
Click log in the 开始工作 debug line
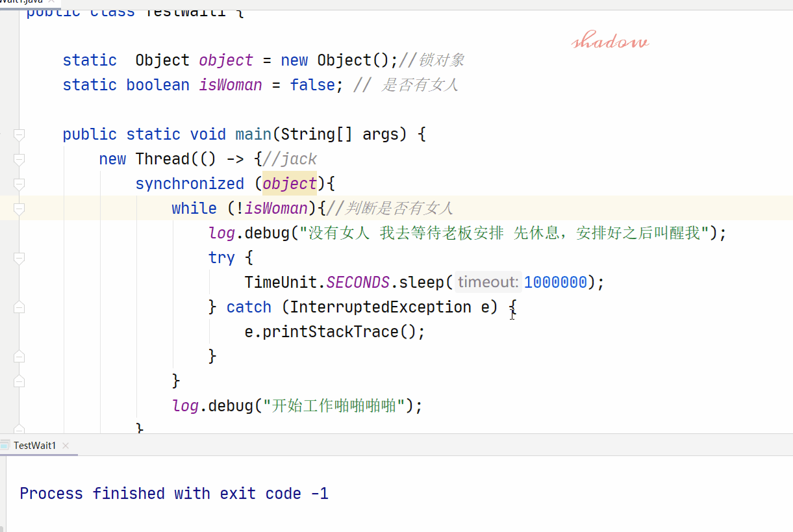185,405
